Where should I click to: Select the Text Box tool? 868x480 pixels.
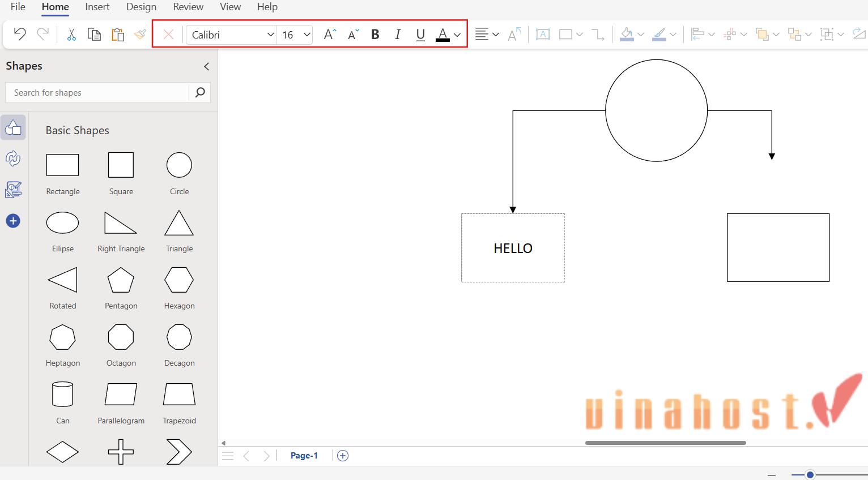[543, 35]
